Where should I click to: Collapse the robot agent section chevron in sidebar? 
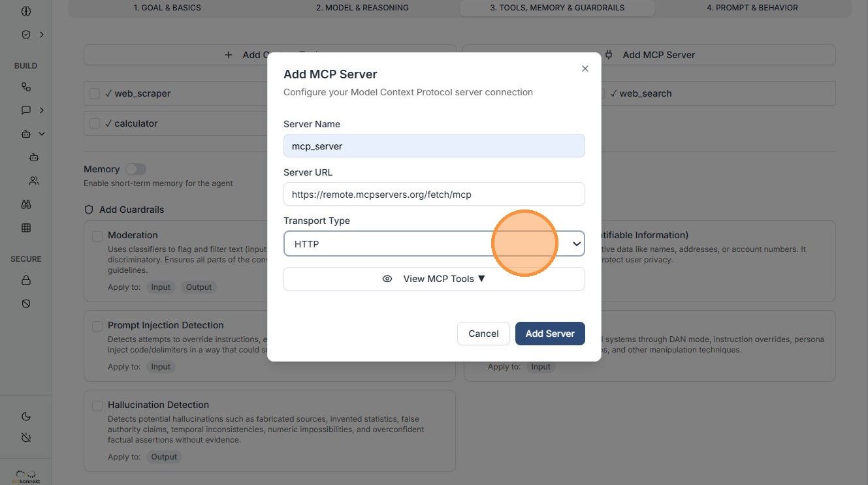click(42, 134)
